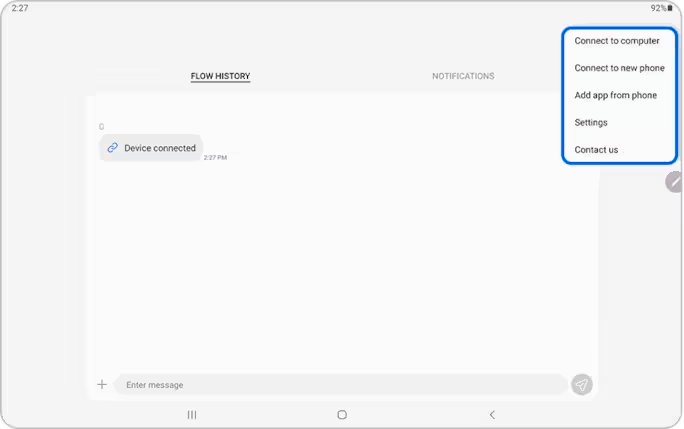The image size is (684, 429).
Task: Switch to the Flow History tab
Action: click(220, 76)
